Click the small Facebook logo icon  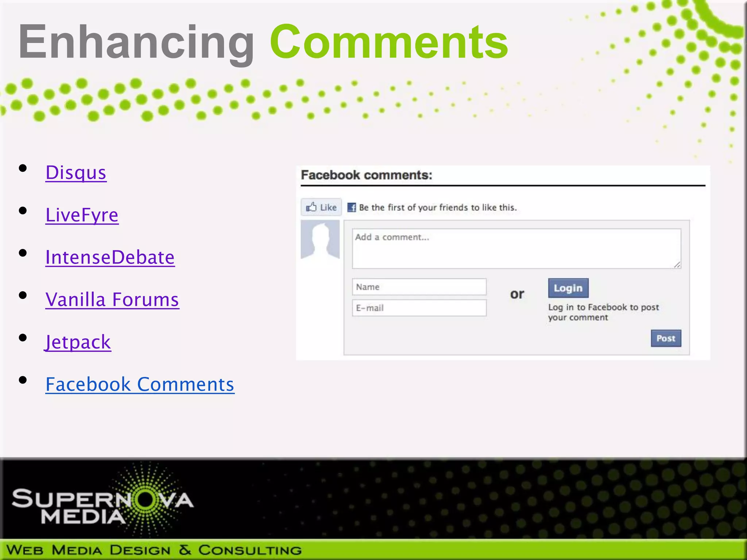click(352, 207)
